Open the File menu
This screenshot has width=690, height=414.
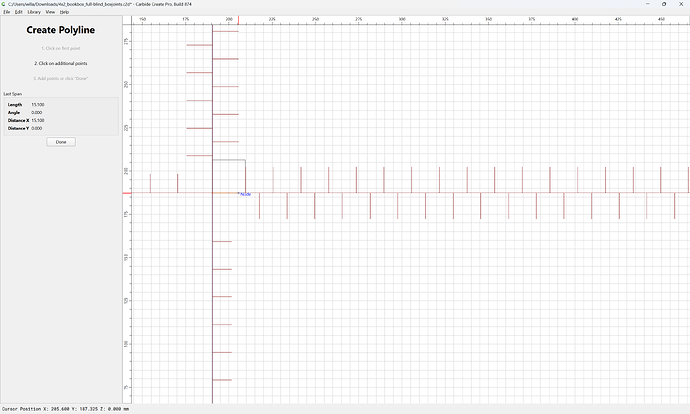[x=7, y=12]
